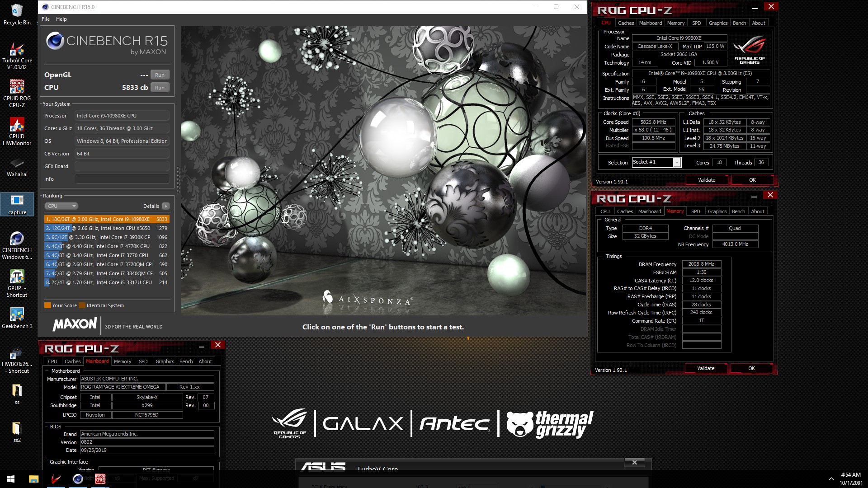
Task: Open Mainboard tab in top CPU-Z window
Action: 650,23
